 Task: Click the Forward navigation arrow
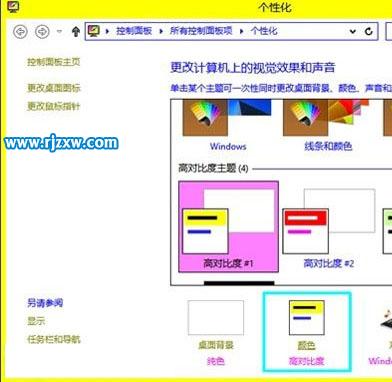(42, 32)
